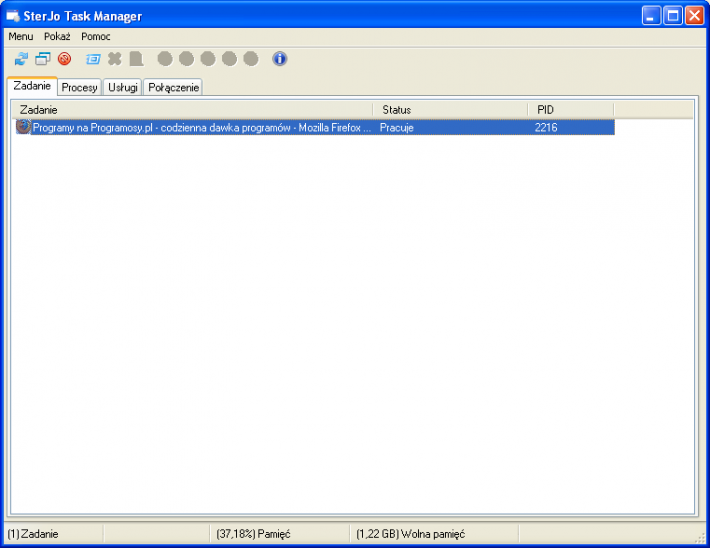Switch to the Zadanie tab
This screenshot has width=710, height=548.
[32, 86]
